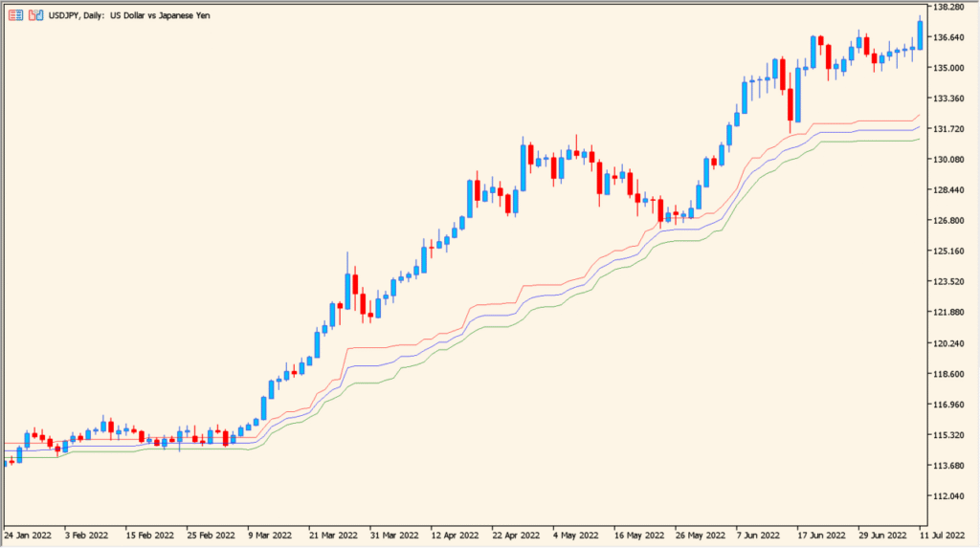Click the 'USDJPY, Daily' chart title text
This screenshot has height=548, width=980.
(77, 15)
